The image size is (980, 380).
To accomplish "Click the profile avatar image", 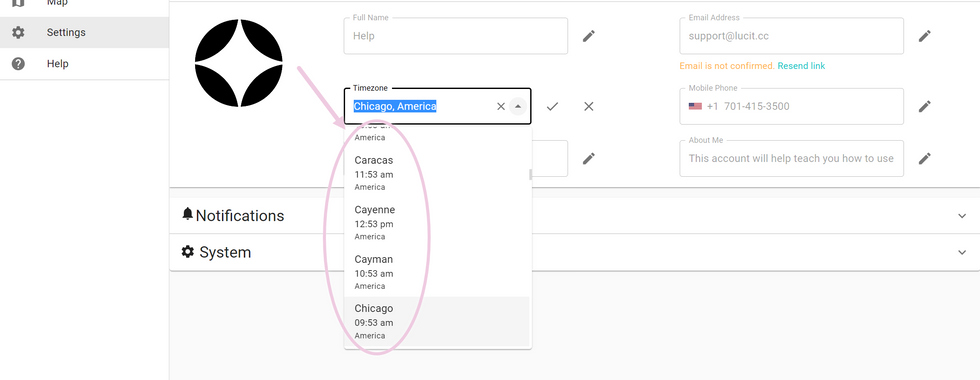I will click(x=239, y=63).
